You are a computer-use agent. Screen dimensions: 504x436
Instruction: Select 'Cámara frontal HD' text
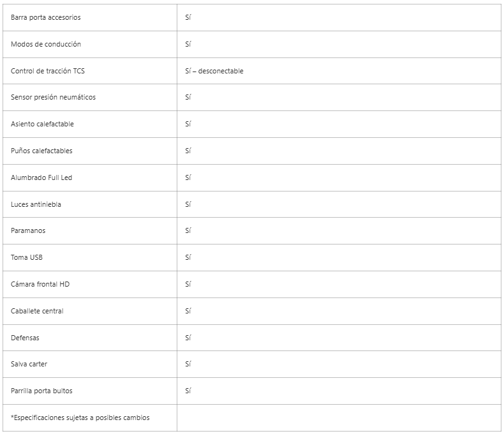click(40, 284)
